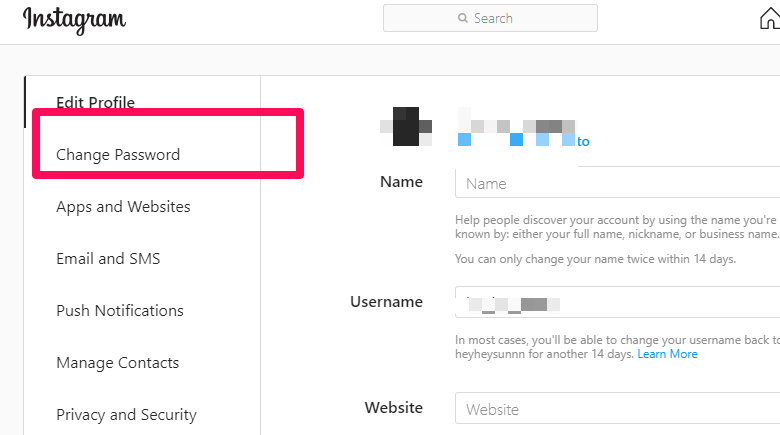Go to the Home feed icon
Viewport: 780px width, 435px height.
click(x=770, y=19)
